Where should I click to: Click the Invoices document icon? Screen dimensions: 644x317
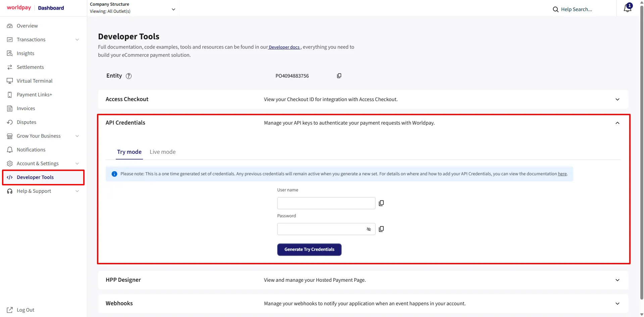tap(10, 108)
